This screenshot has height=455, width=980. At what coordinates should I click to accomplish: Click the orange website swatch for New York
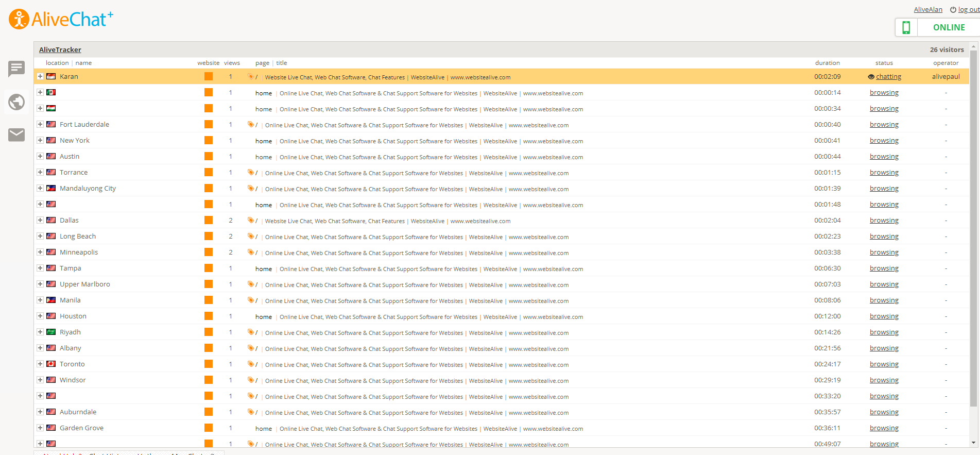pos(209,140)
